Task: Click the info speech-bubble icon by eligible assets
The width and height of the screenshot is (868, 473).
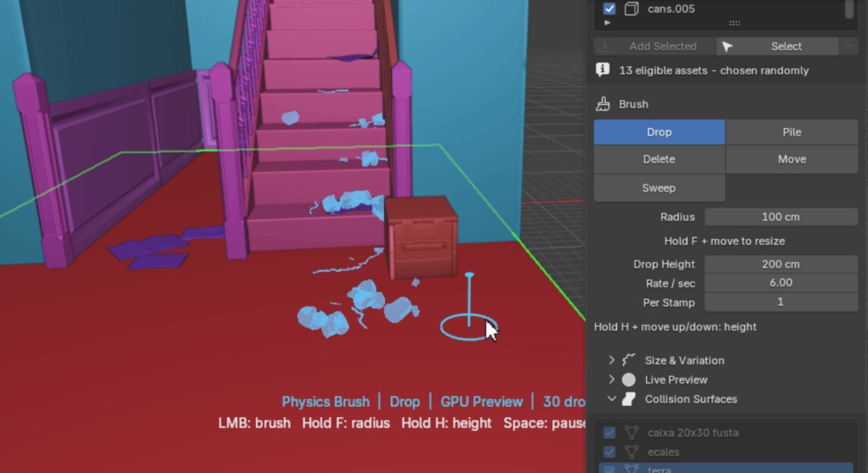Action: pos(603,70)
